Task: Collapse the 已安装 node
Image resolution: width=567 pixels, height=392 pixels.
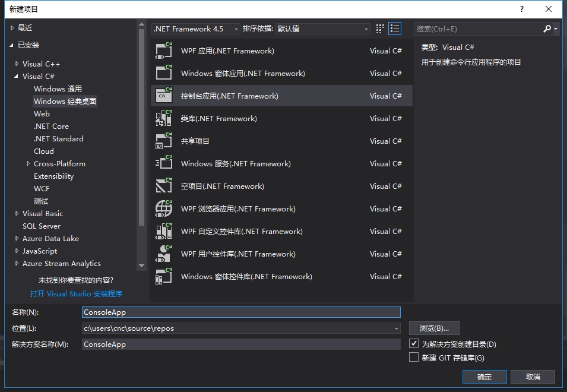Action: pyautogui.click(x=11, y=45)
